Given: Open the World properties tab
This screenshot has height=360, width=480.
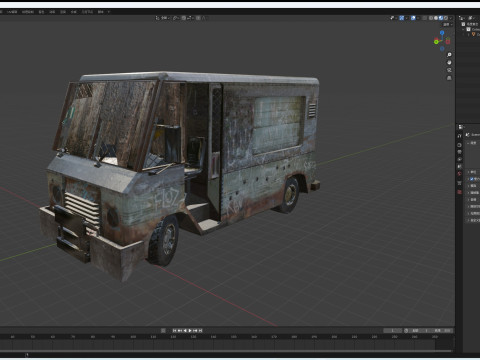Looking at the screenshot, I should click(459, 173).
